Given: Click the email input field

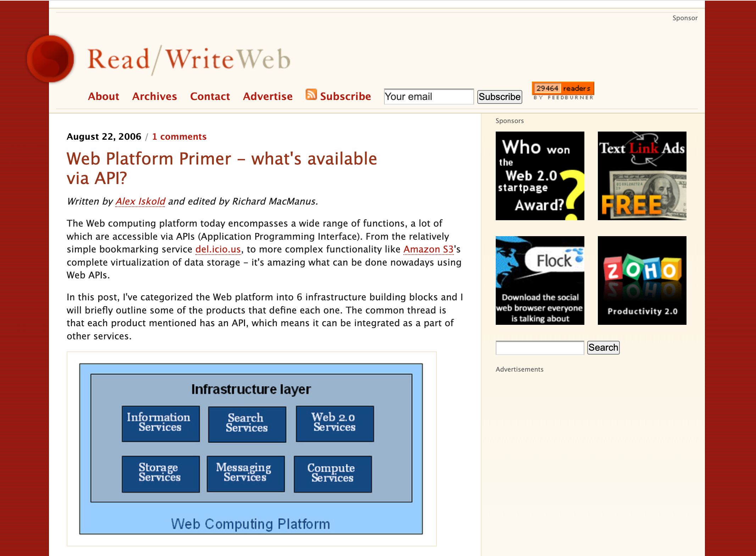Looking at the screenshot, I should [429, 96].
